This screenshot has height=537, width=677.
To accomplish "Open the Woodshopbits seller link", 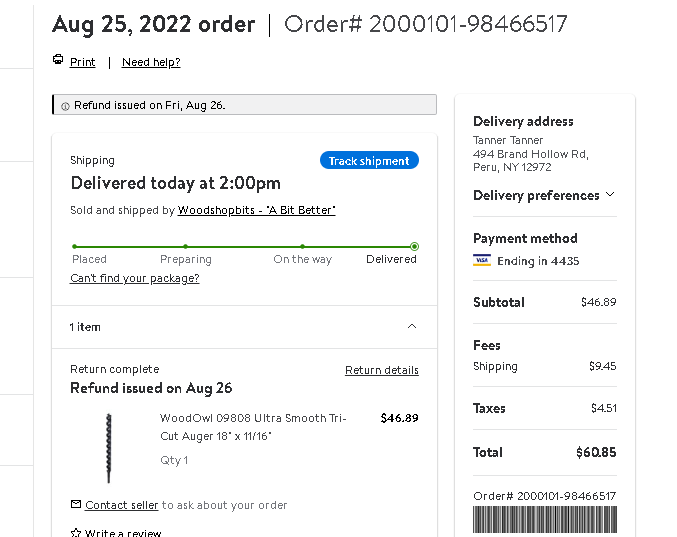I will [256, 210].
